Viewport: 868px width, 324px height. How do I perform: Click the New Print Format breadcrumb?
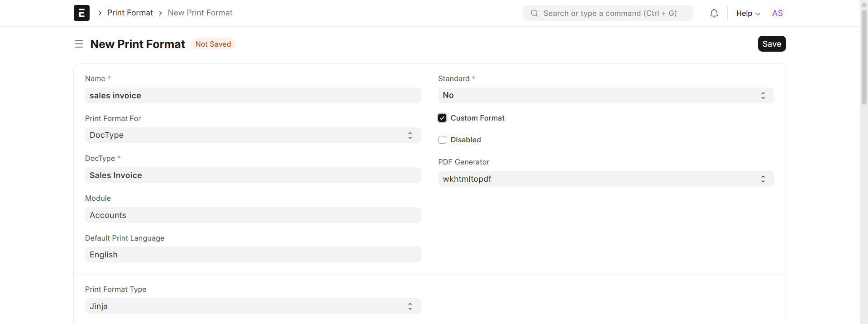[x=200, y=13]
